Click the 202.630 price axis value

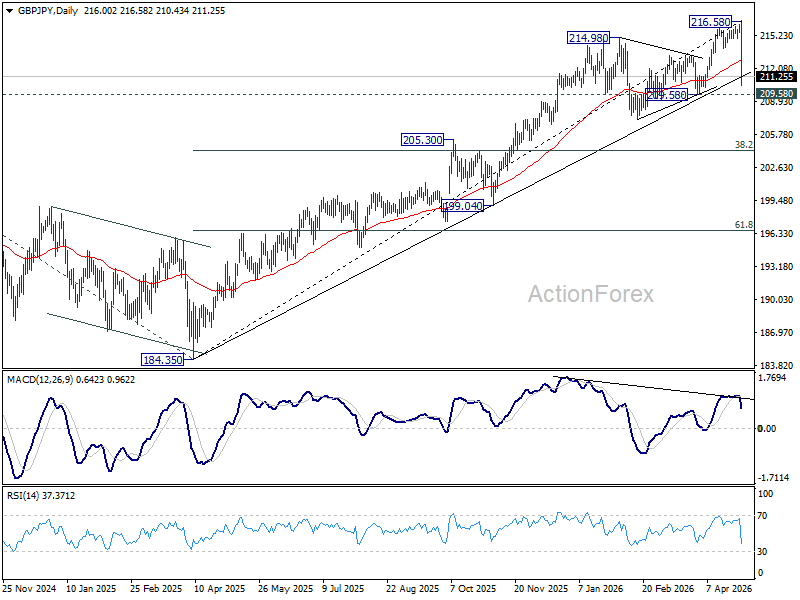(x=777, y=168)
